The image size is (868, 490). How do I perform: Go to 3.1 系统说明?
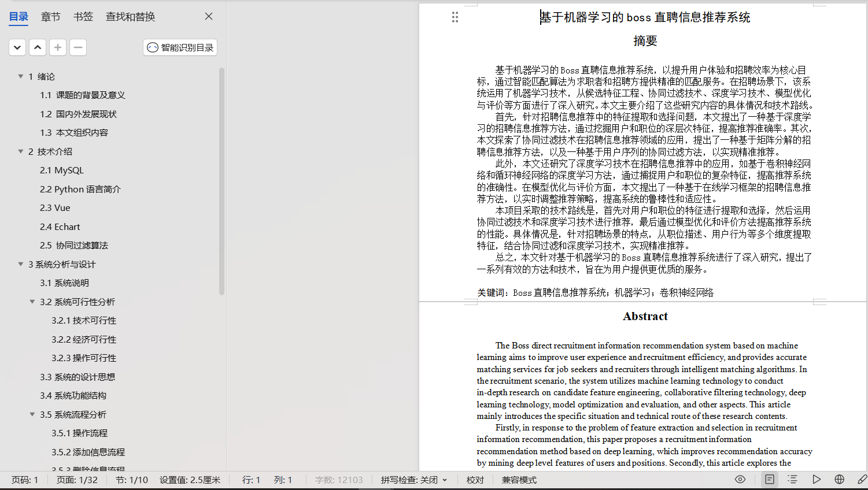pyautogui.click(x=64, y=283)
